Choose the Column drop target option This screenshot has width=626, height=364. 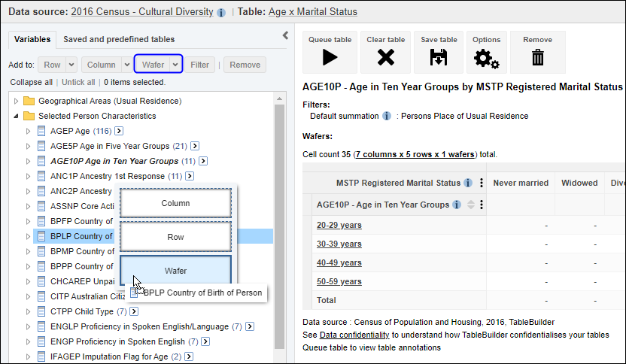click(x=175, y=203)
